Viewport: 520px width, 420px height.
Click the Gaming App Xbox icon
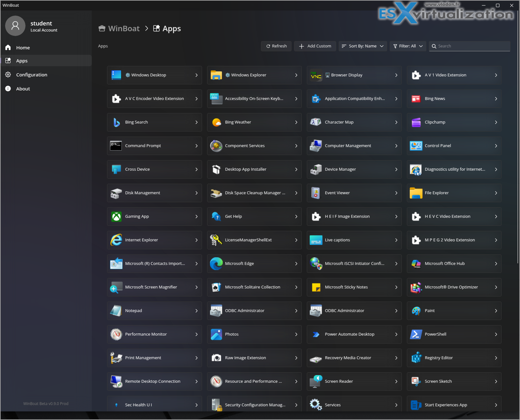[116, 217]
